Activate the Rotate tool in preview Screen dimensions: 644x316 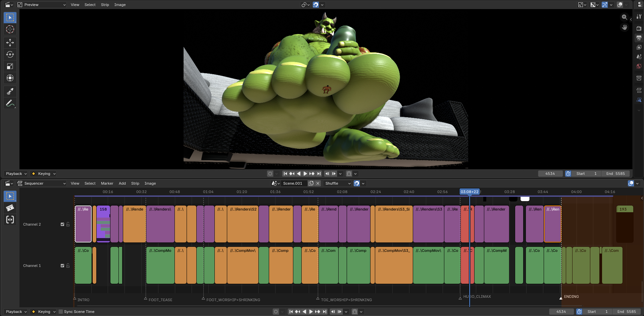click(x=10, y=54)
